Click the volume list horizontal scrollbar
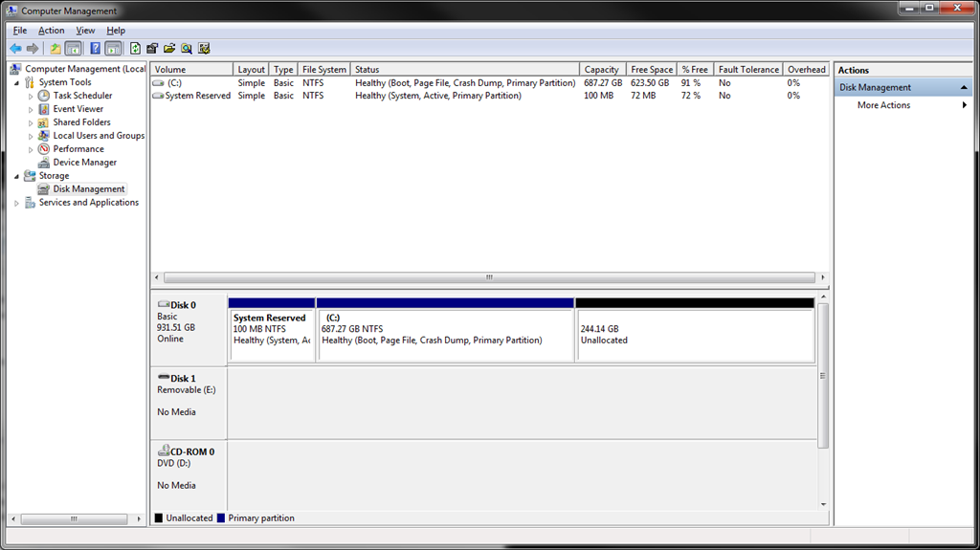980x550 pixels. [489, 277]
